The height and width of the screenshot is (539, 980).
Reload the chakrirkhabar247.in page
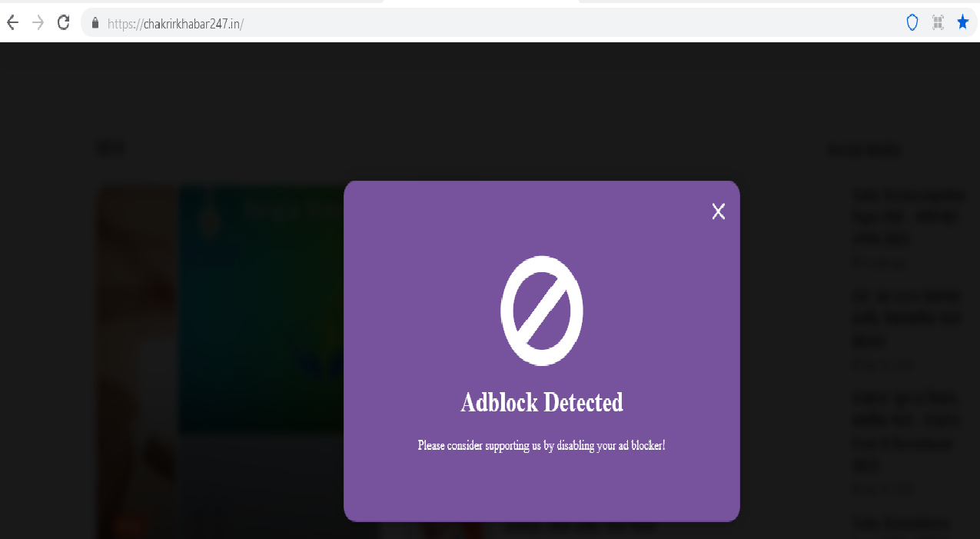tap(63, 22)
